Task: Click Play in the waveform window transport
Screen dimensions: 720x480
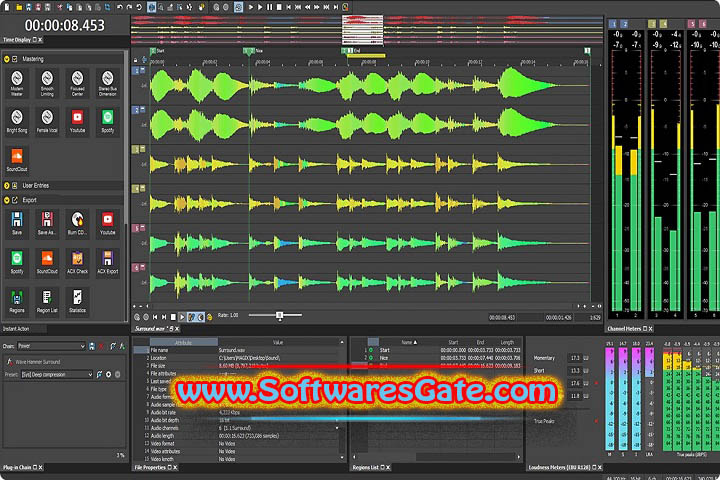Action: tap(182, 316)
